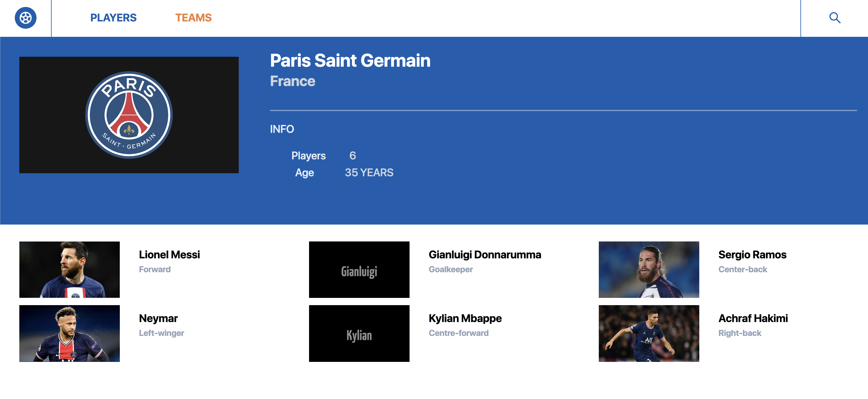The height and width of the screenshot is (399, 868).
Task: Click the Goalkeeper position label
Action: point(451,269)
